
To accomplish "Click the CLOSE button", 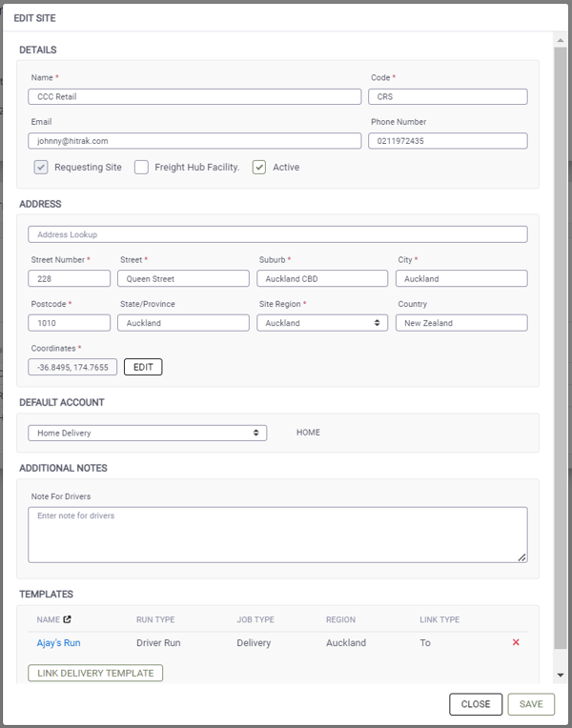I will point(476,704).
